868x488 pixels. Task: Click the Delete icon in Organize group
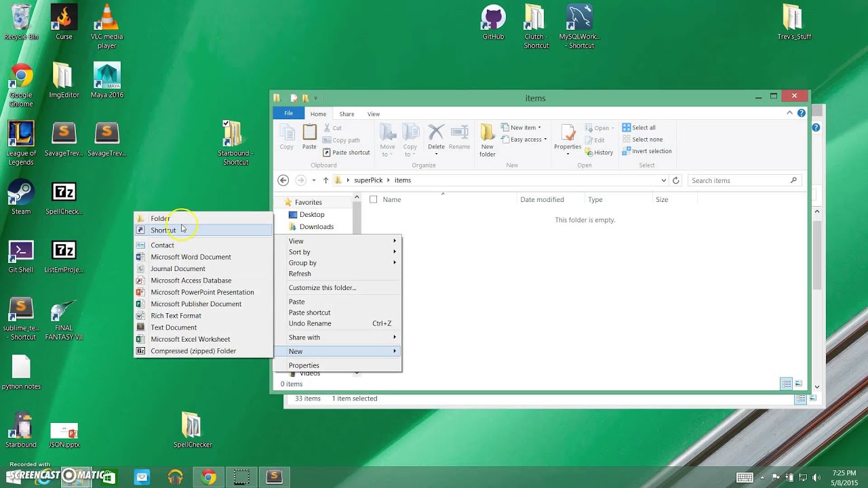(x=436, y=140)
